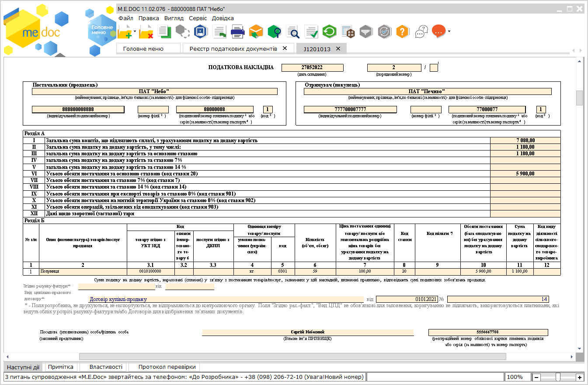Click the orange question mark help icon

pyautogui.click(x=403, y=31)
